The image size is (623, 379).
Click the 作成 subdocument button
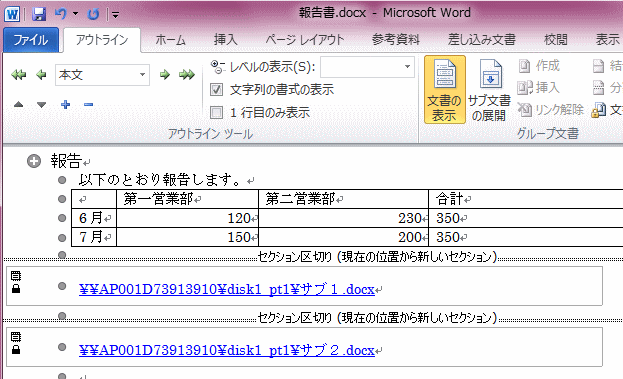point(539,66)
